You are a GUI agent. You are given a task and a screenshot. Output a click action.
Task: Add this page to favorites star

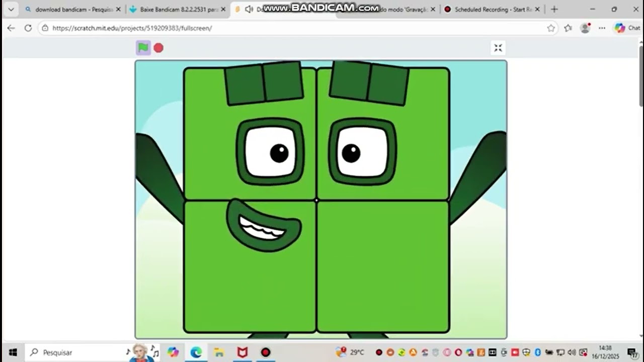(x=551, y=28)
